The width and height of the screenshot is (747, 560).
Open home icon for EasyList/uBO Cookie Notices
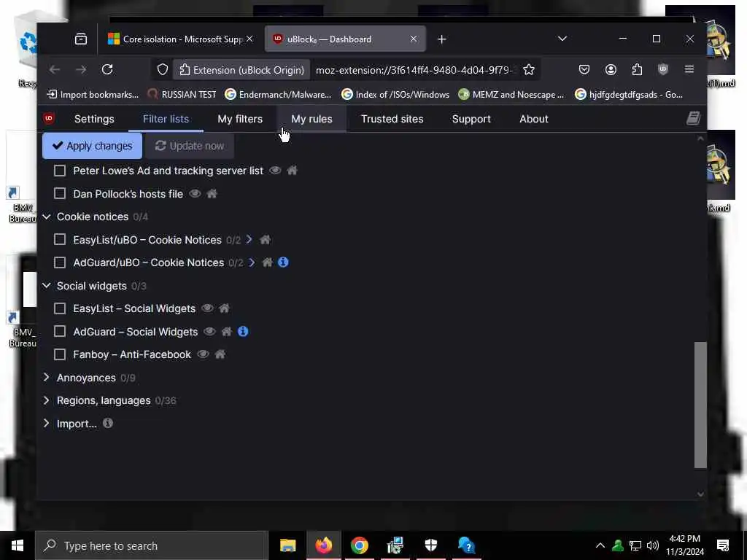tap(265, 239)
